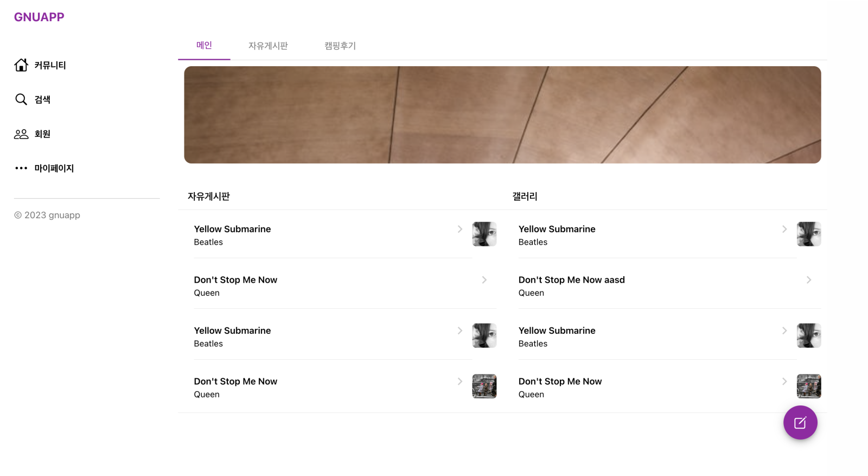Click the wooden banner image
The image size is (868, 476).
(503, 114)
